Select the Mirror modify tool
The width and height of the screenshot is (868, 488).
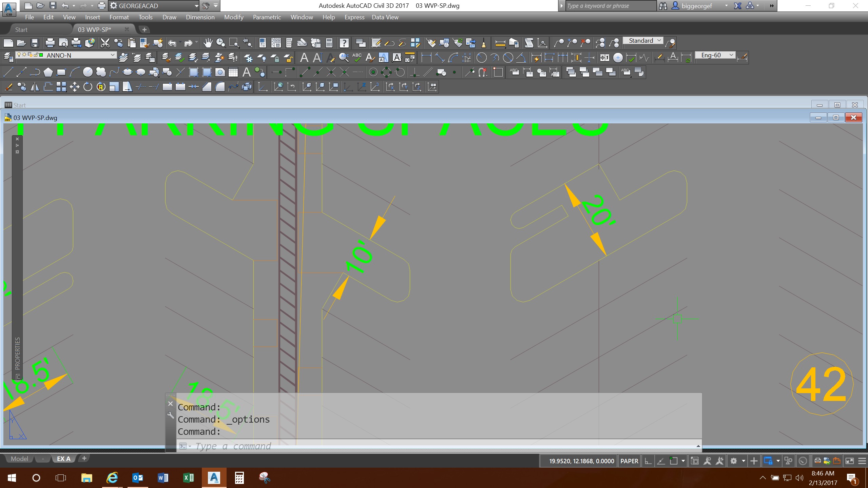35,87
